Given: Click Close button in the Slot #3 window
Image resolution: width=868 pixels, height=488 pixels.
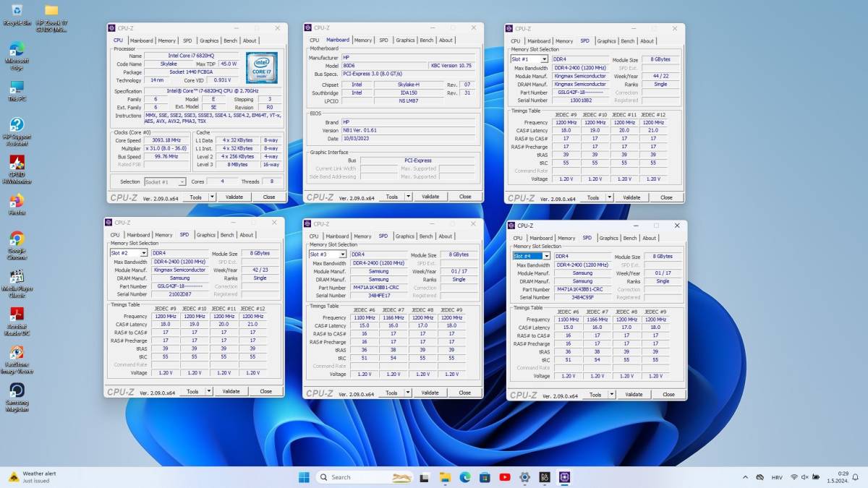Looking at the screenshot, I should click(x=465, y=393).
